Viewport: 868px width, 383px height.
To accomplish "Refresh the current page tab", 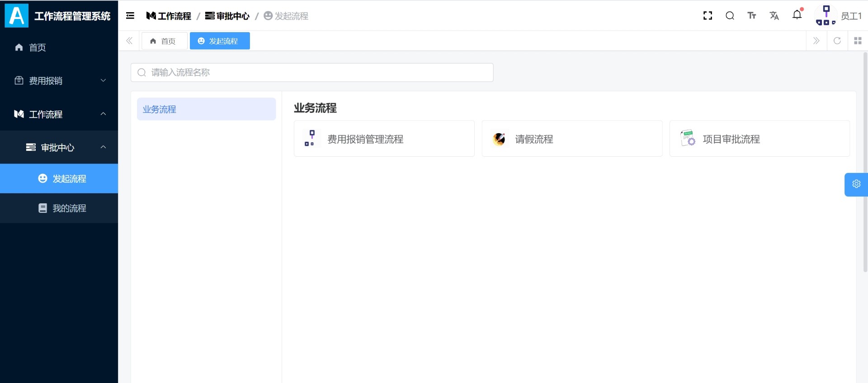I will (x=837, y=41).
